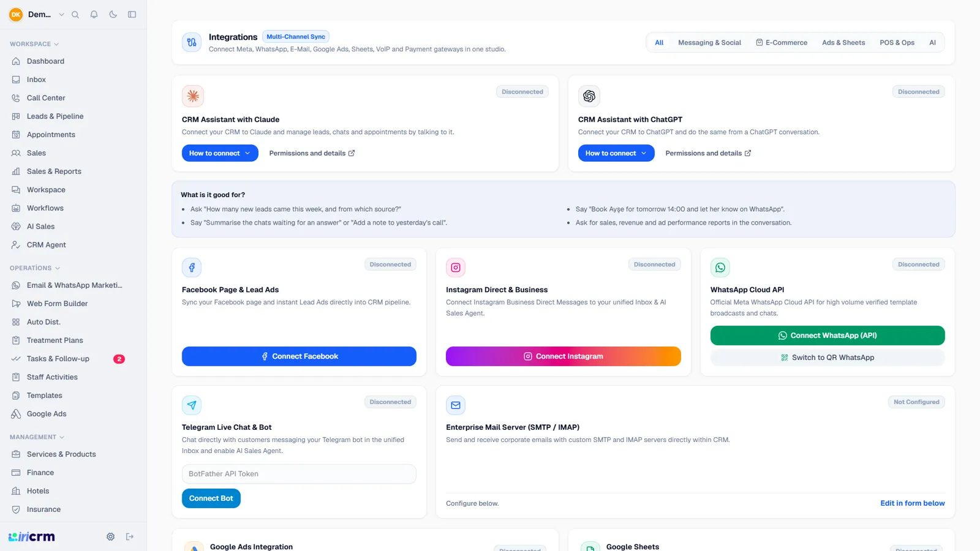Image resolution: width=980 pixels, height=551 pixels.
Task: Click the Connect Facebook button
Action: click(x=299, y=356)
